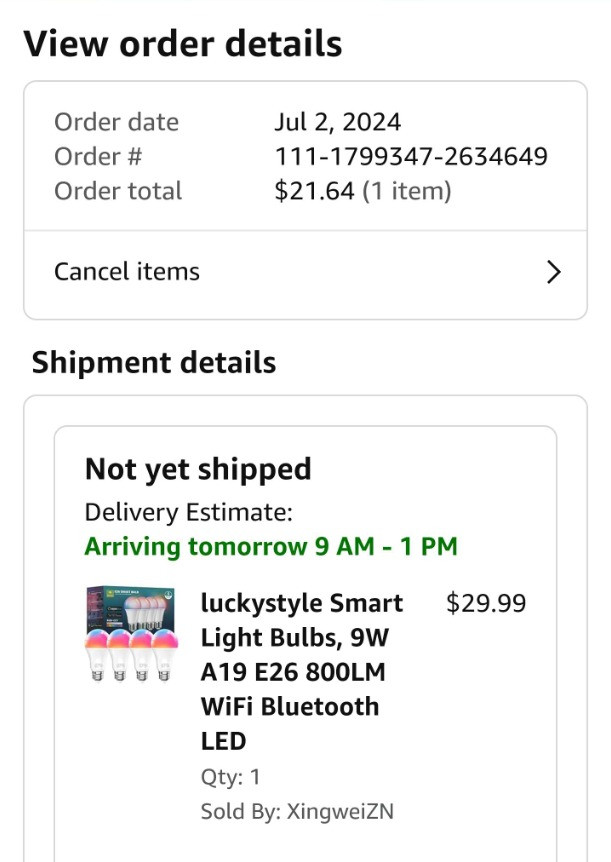Screen dimensions: 611x862
Task: Click the $21.64 order total amount
Action: pyautogui.click(x=314, y=191)
